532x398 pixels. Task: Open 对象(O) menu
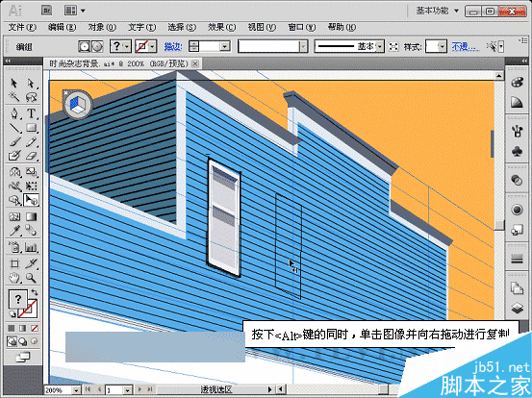tap(102, 27)
